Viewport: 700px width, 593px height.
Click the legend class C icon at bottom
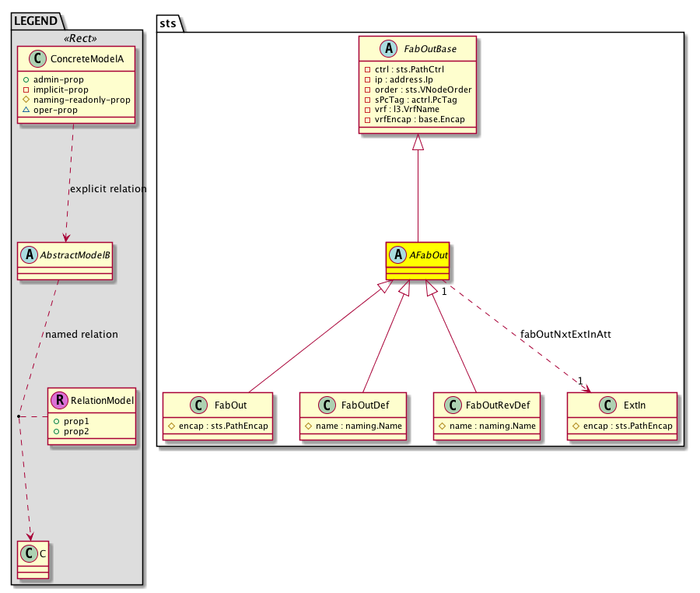tap(29, 553)
